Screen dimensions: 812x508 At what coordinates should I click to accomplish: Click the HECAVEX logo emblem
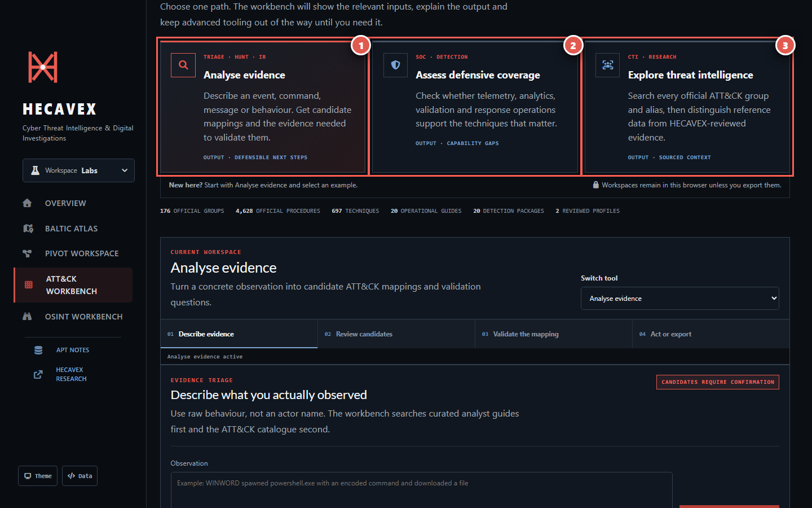pyautogui.click(x=43, y=67)
